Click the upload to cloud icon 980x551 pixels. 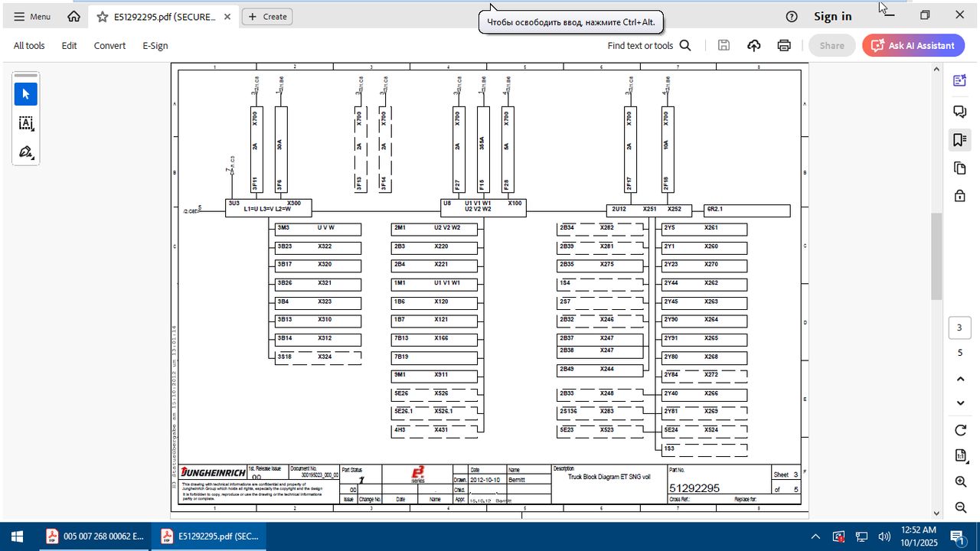tap(754, 45)
